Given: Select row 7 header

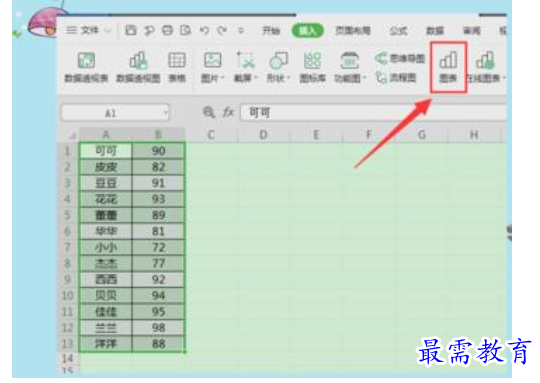Looking at the screenshot, I should 68,247.
